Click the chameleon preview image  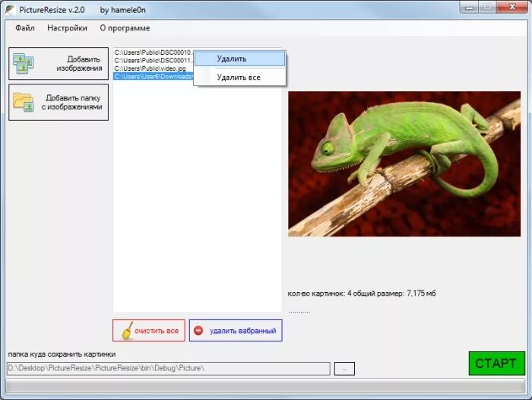(x=404, y=163)
